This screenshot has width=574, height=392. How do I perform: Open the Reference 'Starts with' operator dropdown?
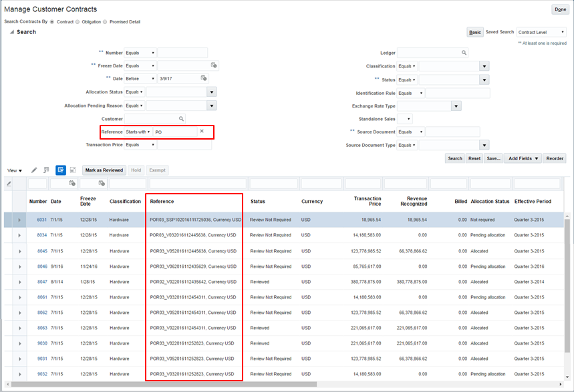tap(138, 132)
